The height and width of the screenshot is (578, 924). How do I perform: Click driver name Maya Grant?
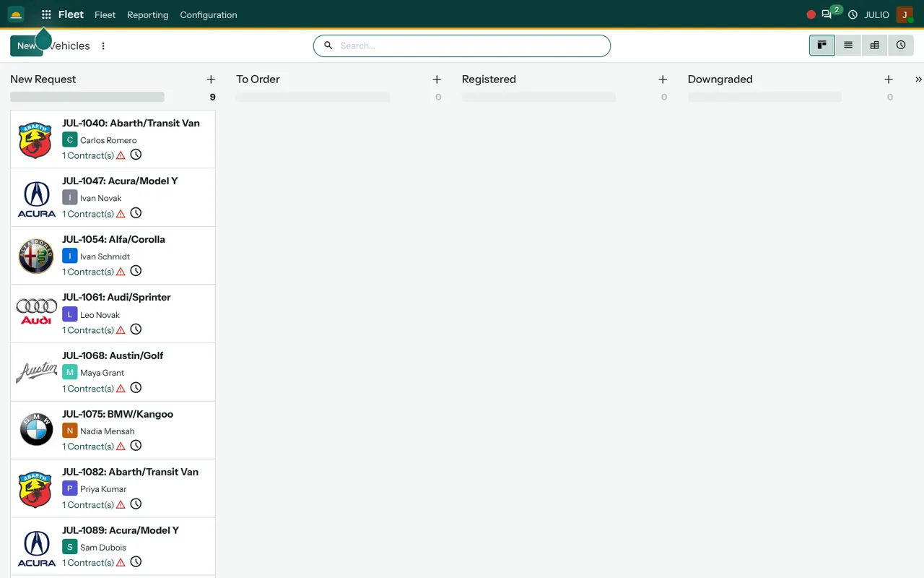(x=102, y=373)
